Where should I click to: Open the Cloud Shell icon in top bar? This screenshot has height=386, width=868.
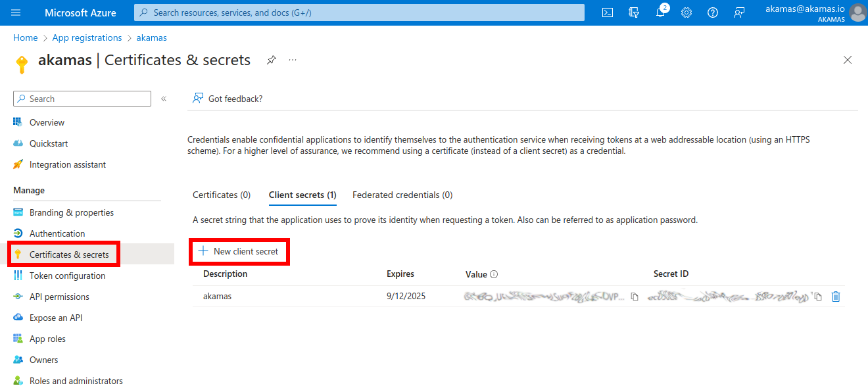(608, 12)
